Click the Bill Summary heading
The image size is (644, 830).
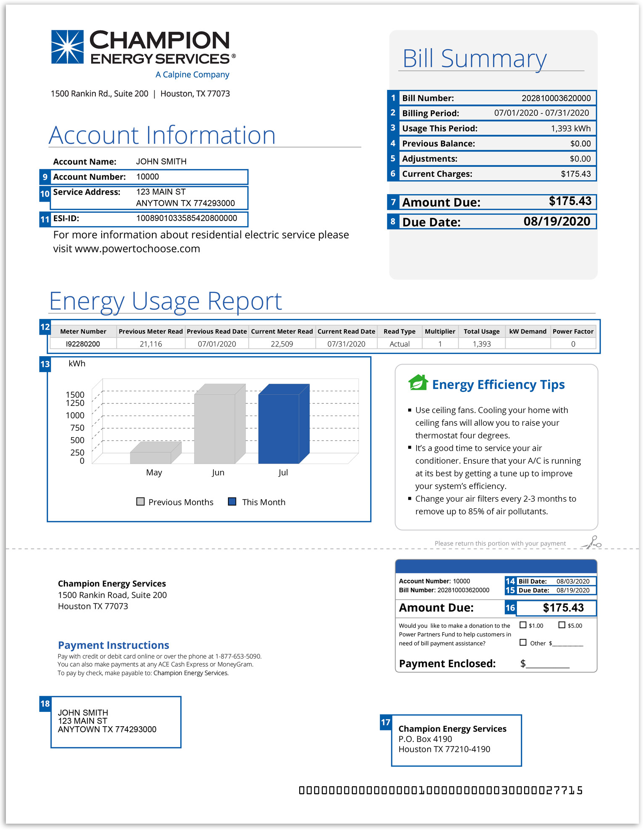(474, 58)
